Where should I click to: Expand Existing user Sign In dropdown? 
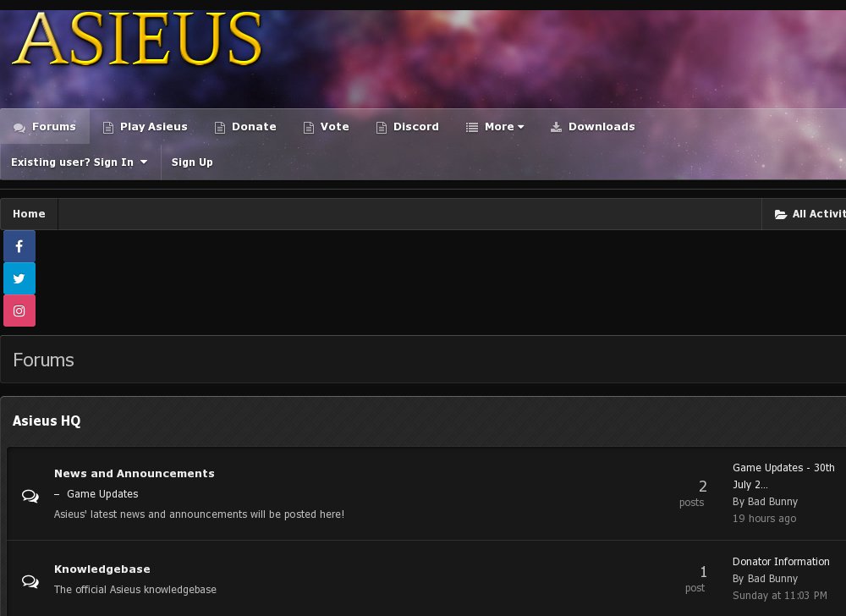click(x=80, y=162)
